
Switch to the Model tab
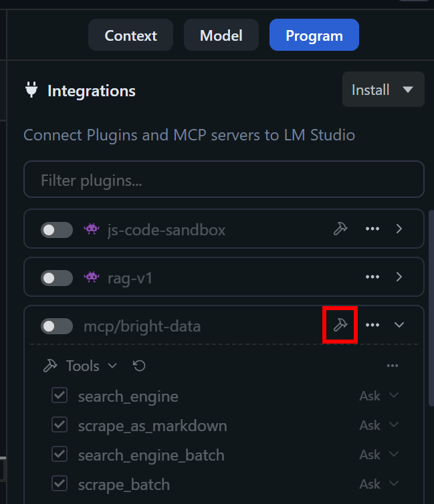(x=221, y=35)
